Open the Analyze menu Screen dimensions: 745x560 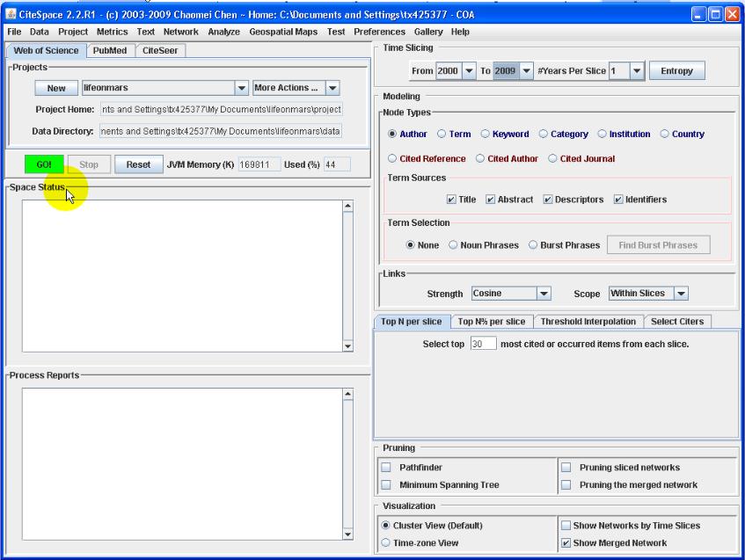click(x=223, y=32)
